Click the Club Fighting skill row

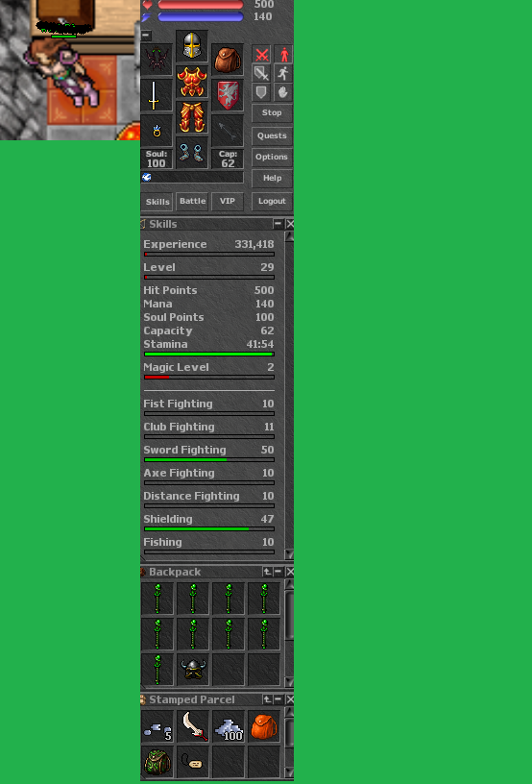(x=208, y=430)
